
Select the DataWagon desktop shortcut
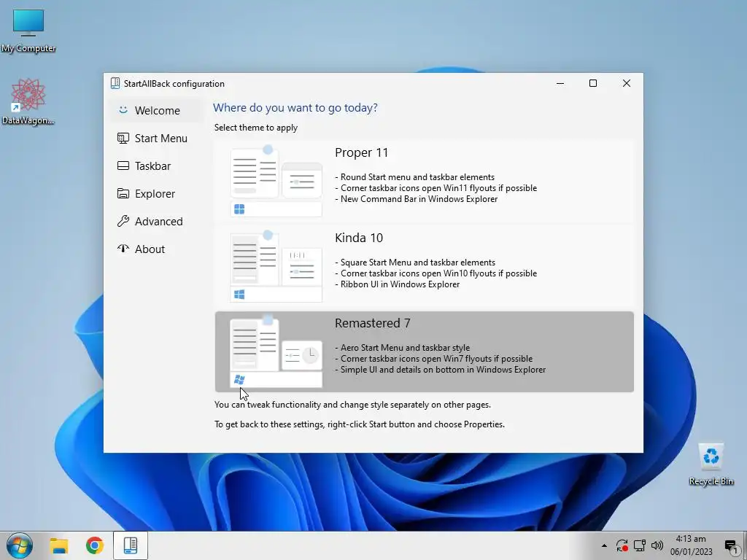click(x=28, y=102)
